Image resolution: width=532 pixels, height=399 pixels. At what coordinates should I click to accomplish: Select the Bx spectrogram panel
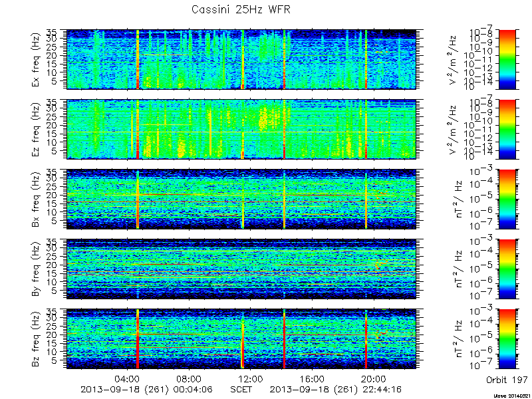(x=241, y=199)
